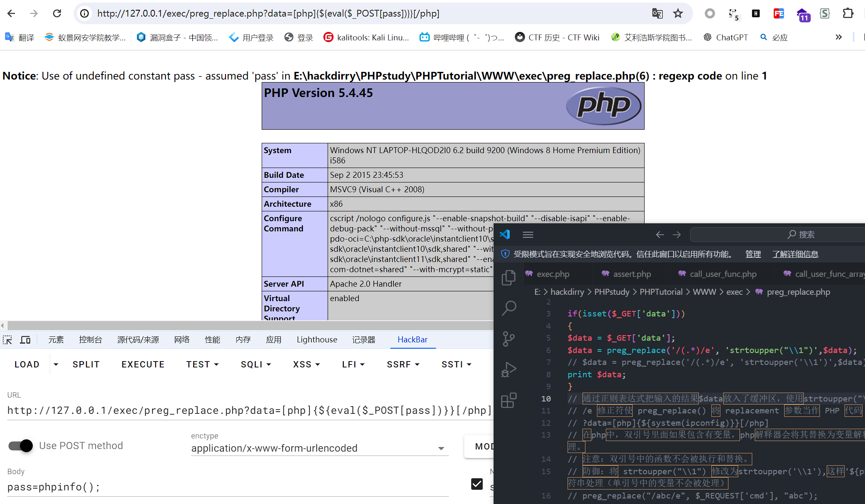This screenshot has width=865, height=504.
Task: Open the ChatGPT bookmark
Action: pos(725,37)
